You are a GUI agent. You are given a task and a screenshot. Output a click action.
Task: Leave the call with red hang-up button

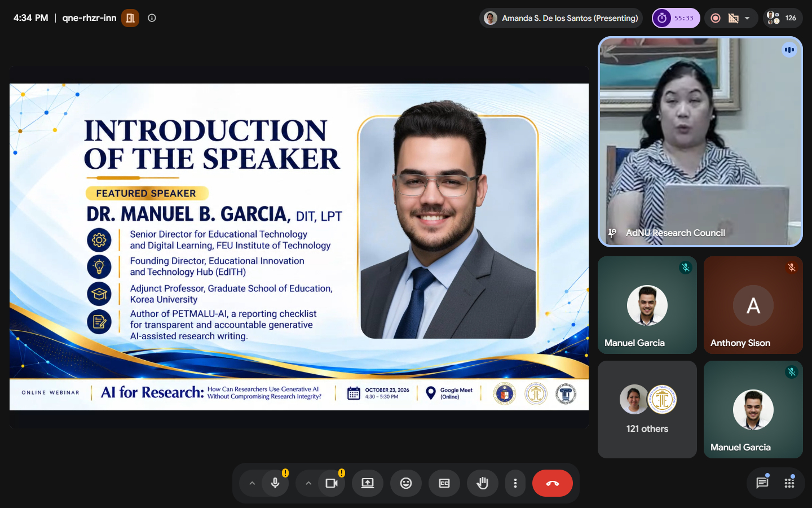click(553, 483)
